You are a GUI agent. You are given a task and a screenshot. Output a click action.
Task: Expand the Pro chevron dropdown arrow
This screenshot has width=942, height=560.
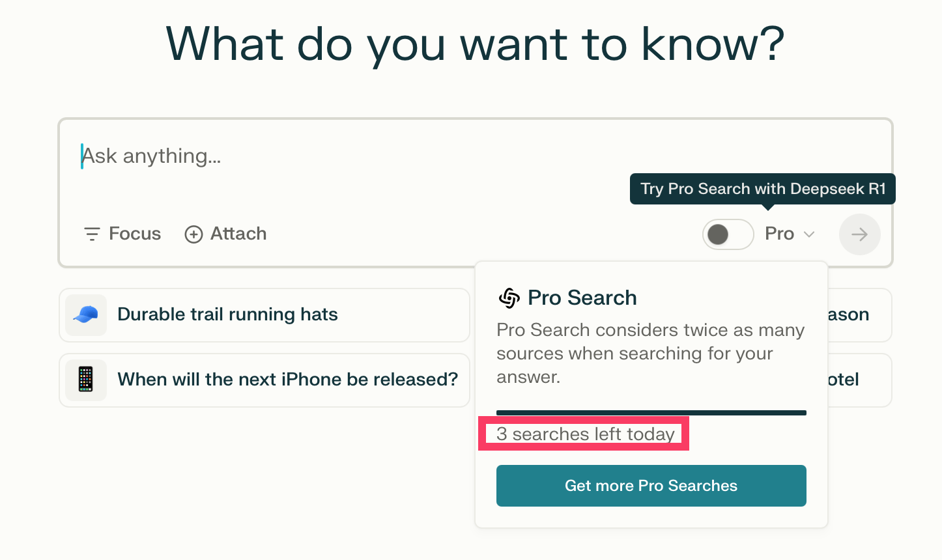(x=809, y=234)
